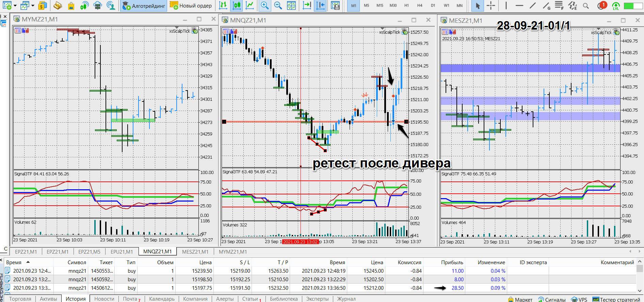This screenshot has height=302, width=644.
Task: Click chart tabs scroll-right arrow
Action: 639,251
